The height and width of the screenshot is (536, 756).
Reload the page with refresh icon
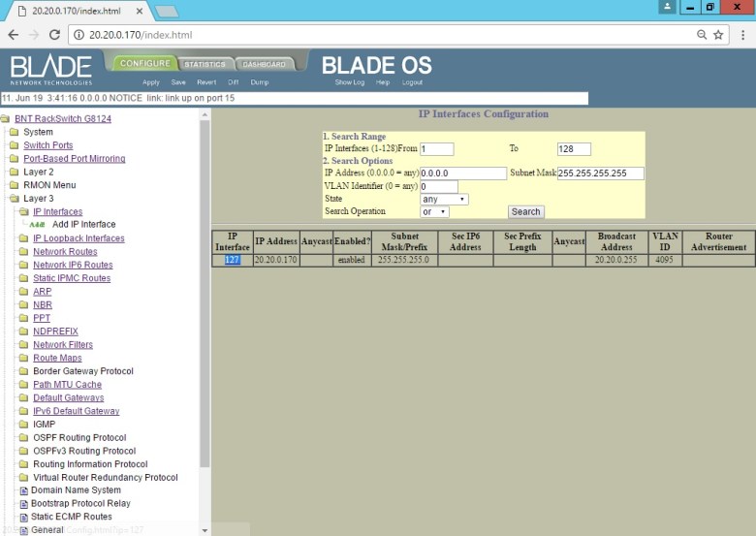[x=54, y=35]
